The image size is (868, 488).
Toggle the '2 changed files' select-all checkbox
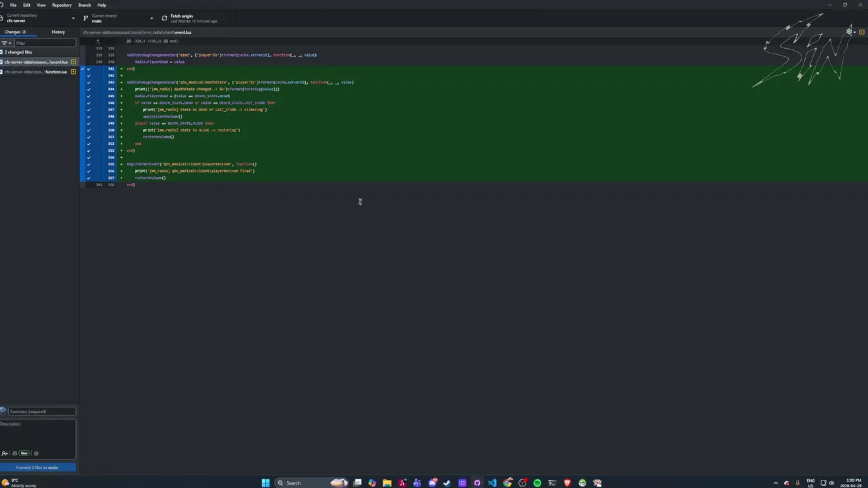coord(2,52)
